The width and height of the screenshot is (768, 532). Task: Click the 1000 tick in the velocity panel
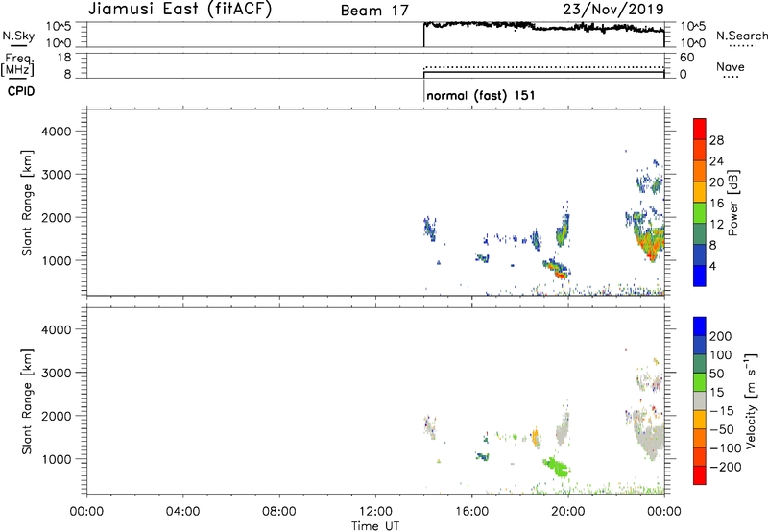[56, 459]
